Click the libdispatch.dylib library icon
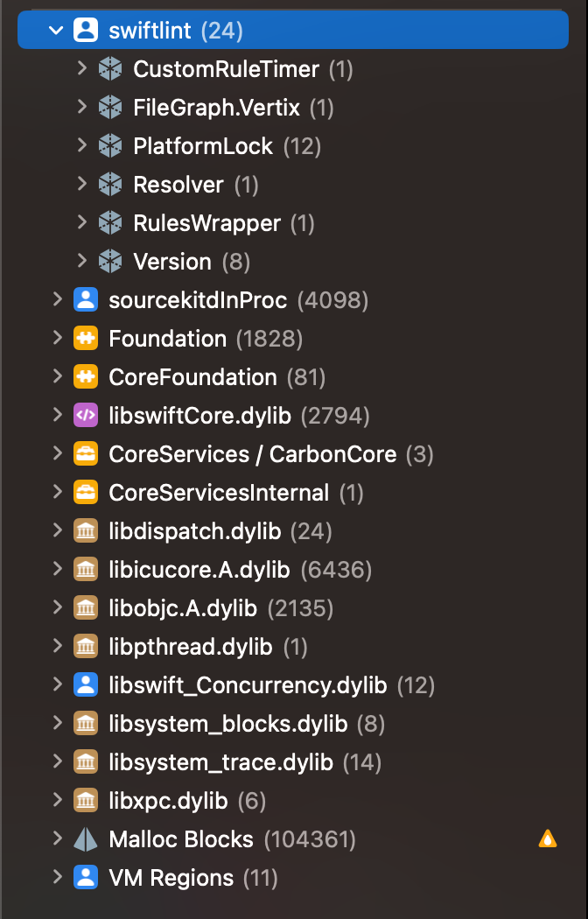Screen dimensions: 588x919 pos(86,531)
